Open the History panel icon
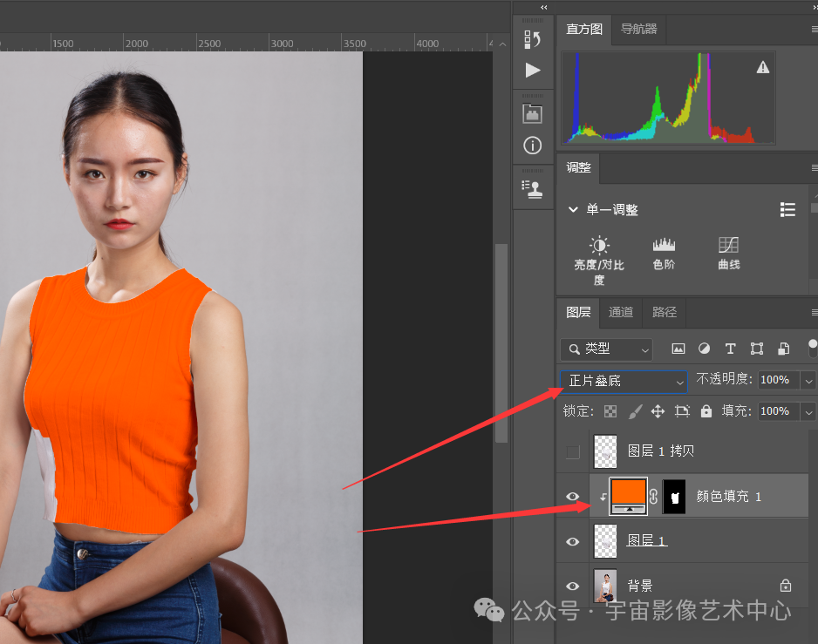 coord(532,38)
